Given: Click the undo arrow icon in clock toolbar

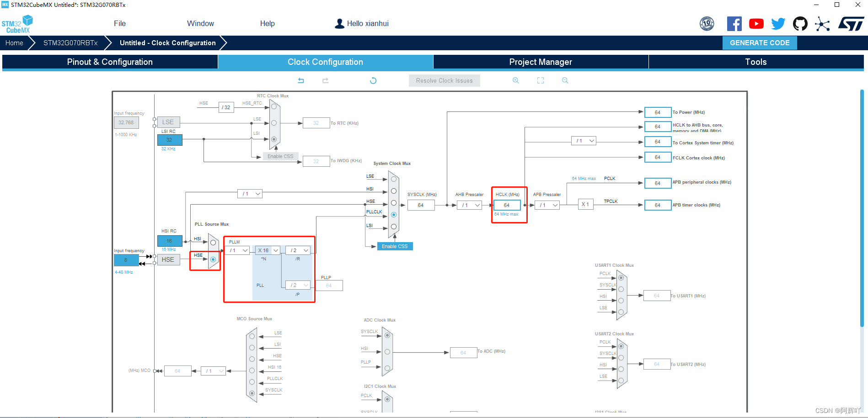Looking at the screenshot, I should pyautogui.click(x=301, y=80).
